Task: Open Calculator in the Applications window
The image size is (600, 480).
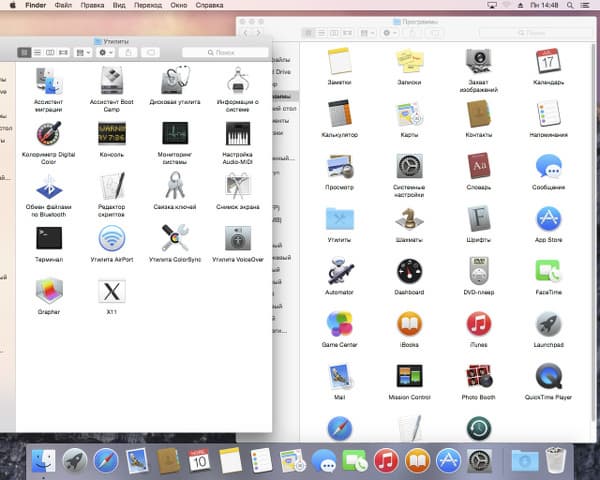Action: click(339, 113)
